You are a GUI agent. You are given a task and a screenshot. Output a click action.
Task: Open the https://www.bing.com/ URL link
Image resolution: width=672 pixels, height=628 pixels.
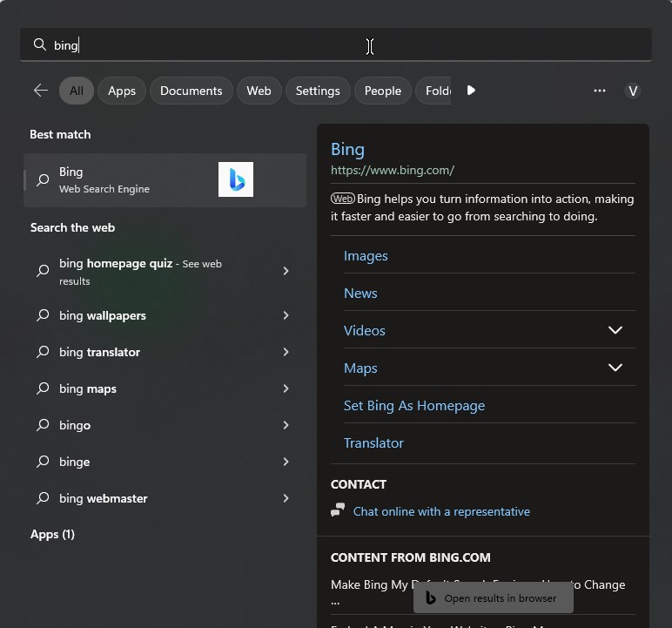393,170
